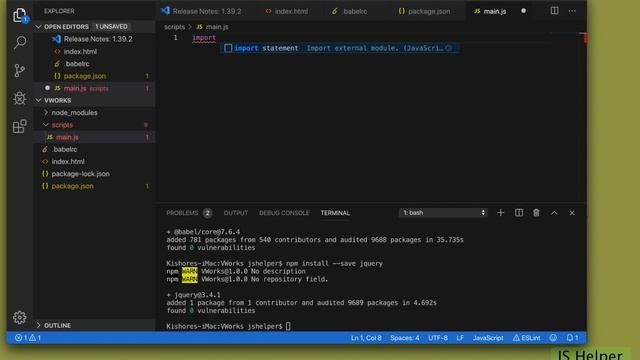Image resolution: width=640 pixels, height=360 pixels.
Task: Click main.js in the breadcrumb path
Action: pos(213,27)
